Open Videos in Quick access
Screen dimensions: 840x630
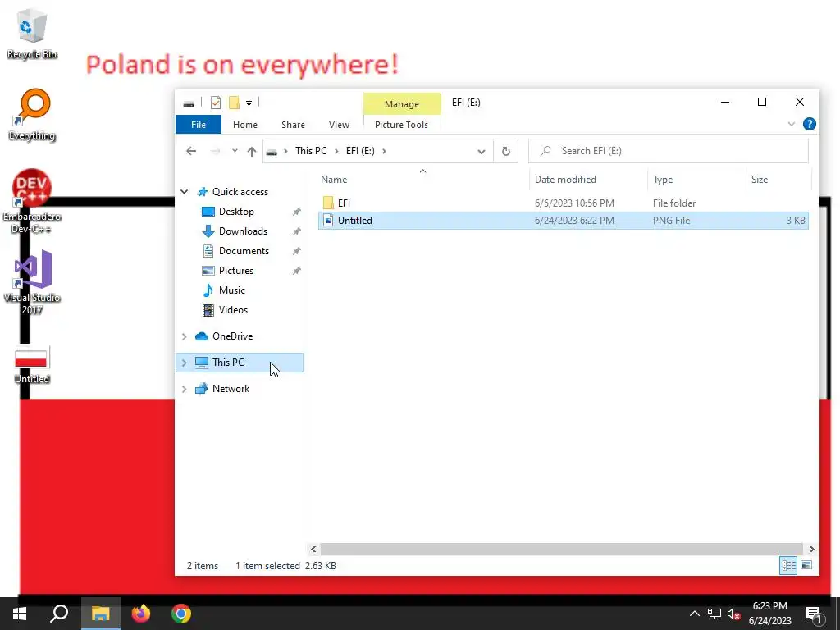click(233, 309)
